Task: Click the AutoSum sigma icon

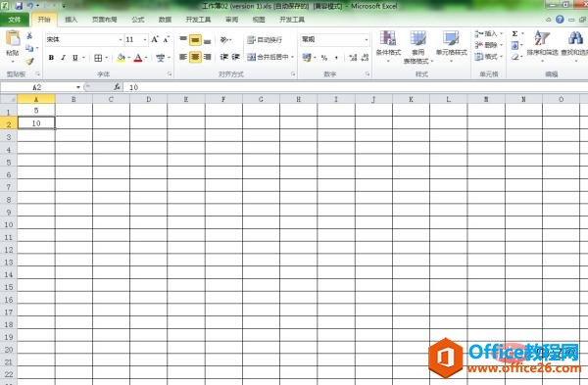Action: 514,33
